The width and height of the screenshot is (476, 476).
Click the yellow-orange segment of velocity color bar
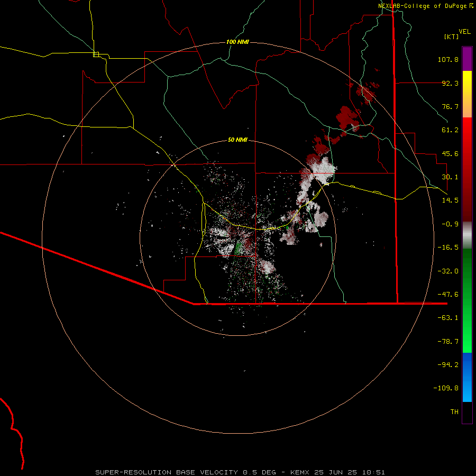coord(467,94)
